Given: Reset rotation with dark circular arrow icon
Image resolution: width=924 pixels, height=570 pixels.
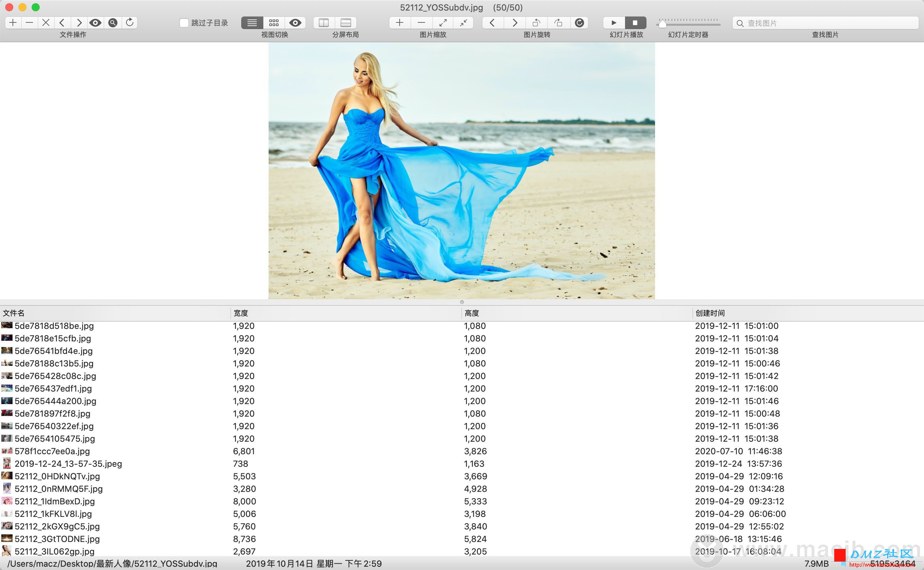Looking at the screenshot, I should [x=579, y=23].
